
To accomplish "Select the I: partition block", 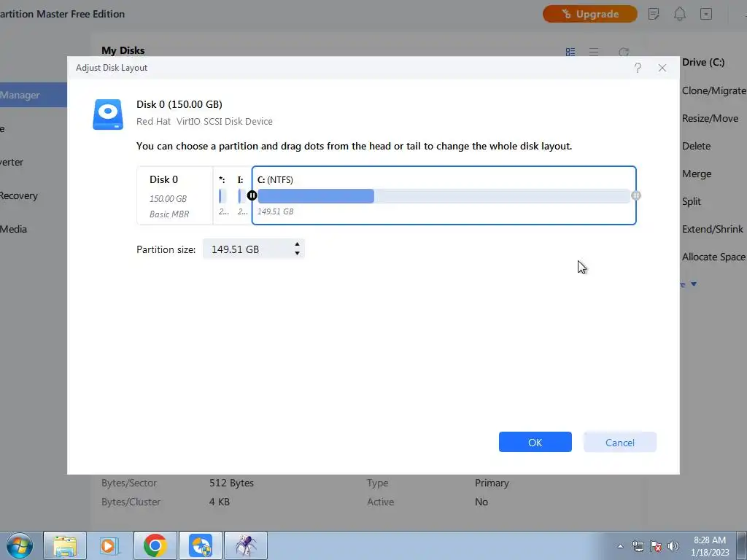I will pyautogui.click(x=242, y=195).
